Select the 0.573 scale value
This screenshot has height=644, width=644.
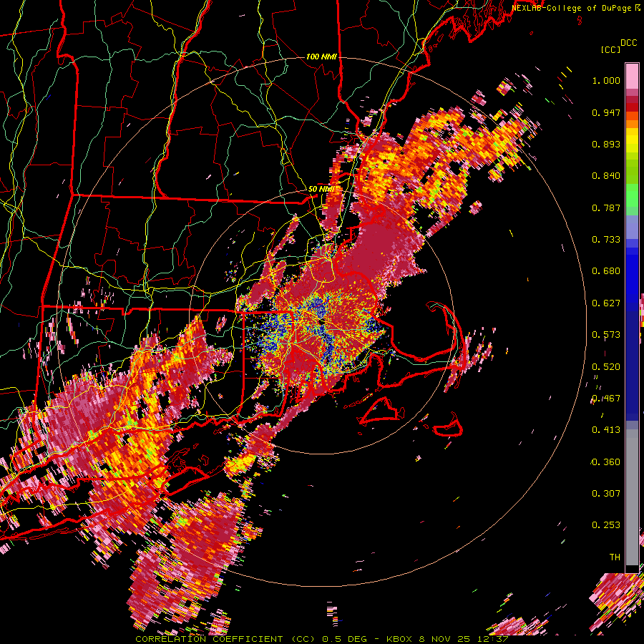click(x=606, y=335)
